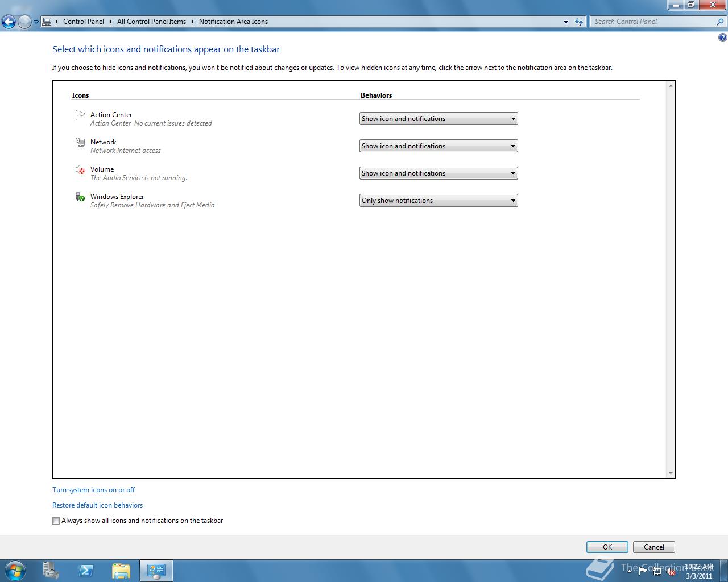Image resolution: width=728 pixels, height=582 pixels.
Task: Open Turn system icons on or off
Action: click(93, 490)
